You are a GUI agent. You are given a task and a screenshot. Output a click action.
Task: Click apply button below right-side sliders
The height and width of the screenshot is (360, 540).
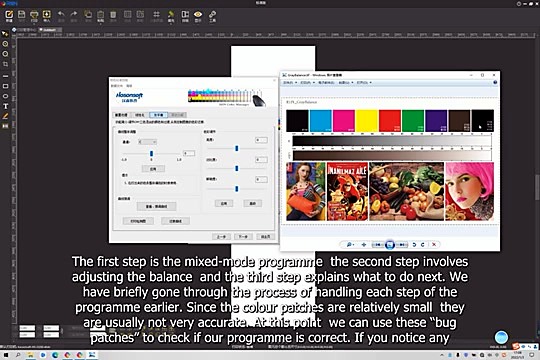point(224,203)
